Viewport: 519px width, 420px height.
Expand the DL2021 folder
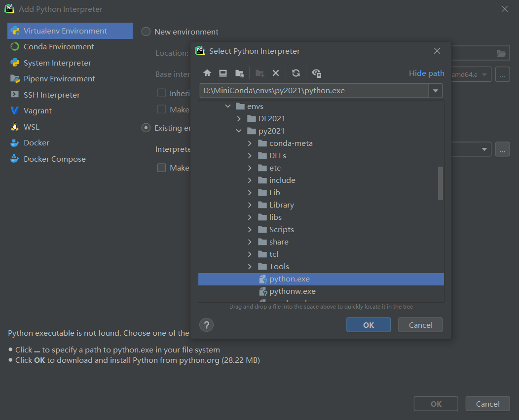click(x=239, y=118)
